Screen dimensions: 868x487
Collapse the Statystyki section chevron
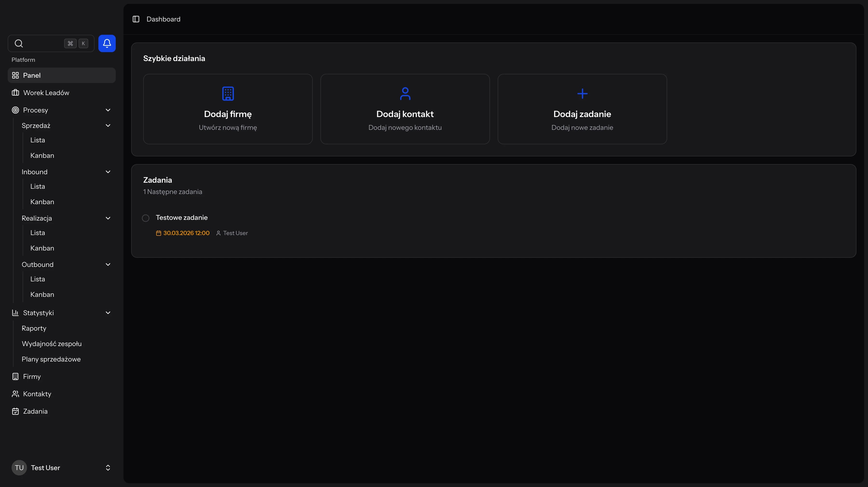[108, 313]
